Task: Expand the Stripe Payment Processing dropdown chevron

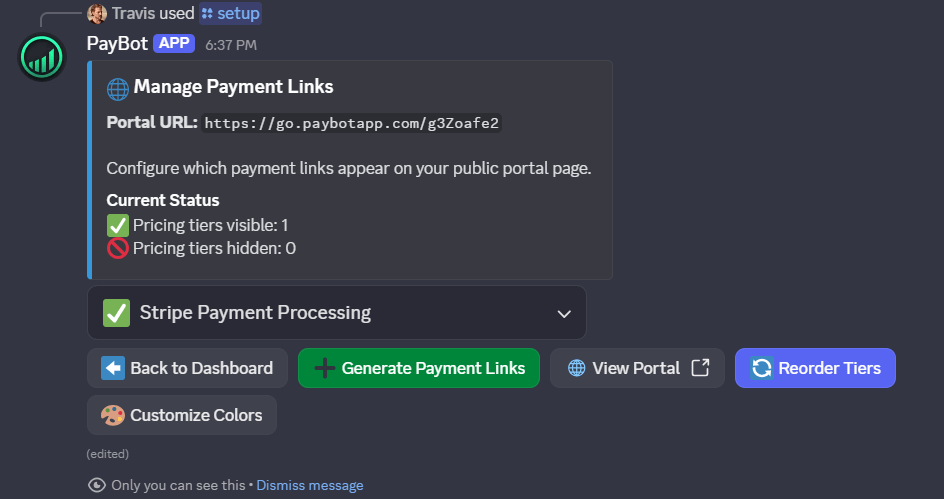Action: click(x=564, y=314)
